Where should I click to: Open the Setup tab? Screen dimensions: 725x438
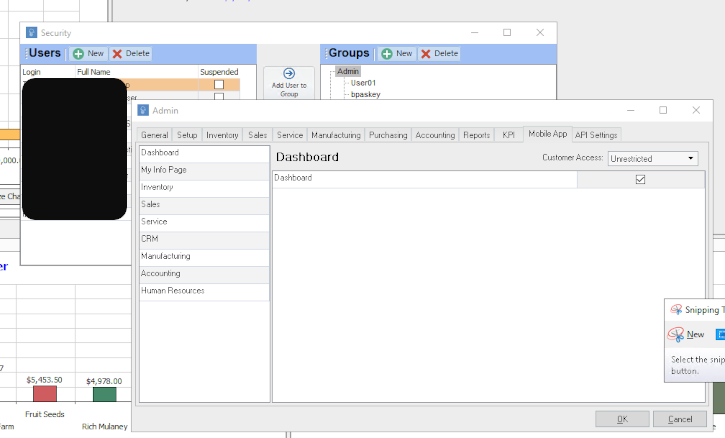pyautogui.click(x=187, y=135)
